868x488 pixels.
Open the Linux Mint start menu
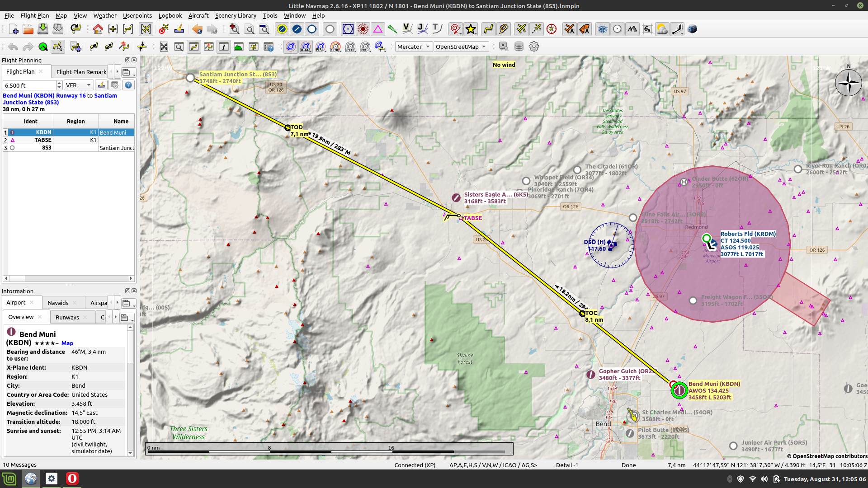9,479
